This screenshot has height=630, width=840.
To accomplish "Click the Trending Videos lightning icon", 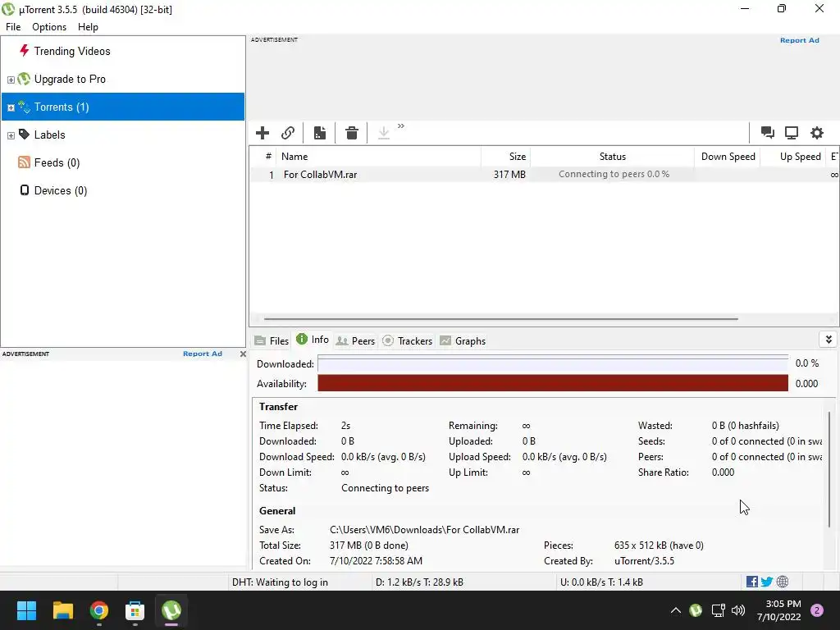I will click(24, 51).
